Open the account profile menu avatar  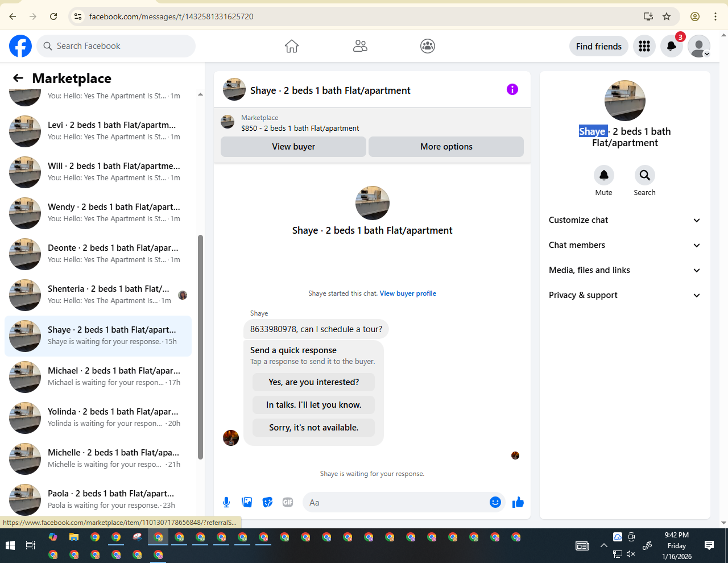tap(699, 46)
